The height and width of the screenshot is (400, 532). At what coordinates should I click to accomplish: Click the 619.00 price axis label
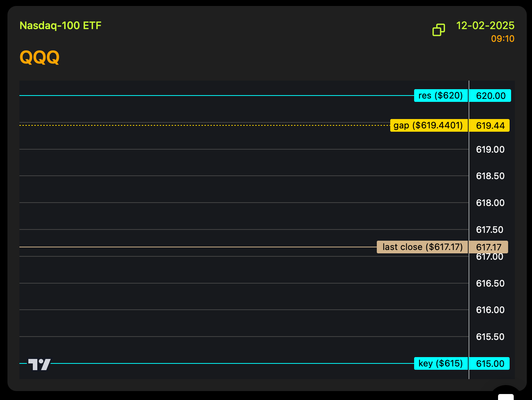(490, 150)
